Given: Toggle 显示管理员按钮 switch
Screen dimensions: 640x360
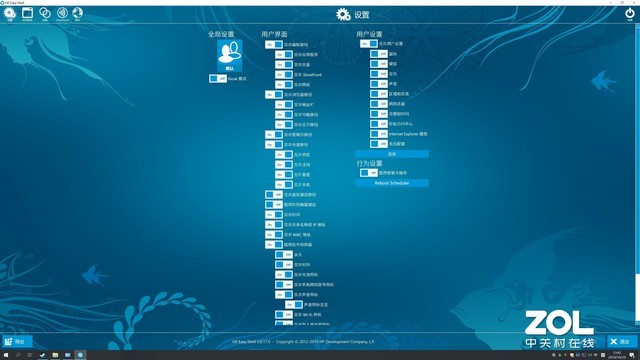Looking at the screenshot, I should 274,134.
